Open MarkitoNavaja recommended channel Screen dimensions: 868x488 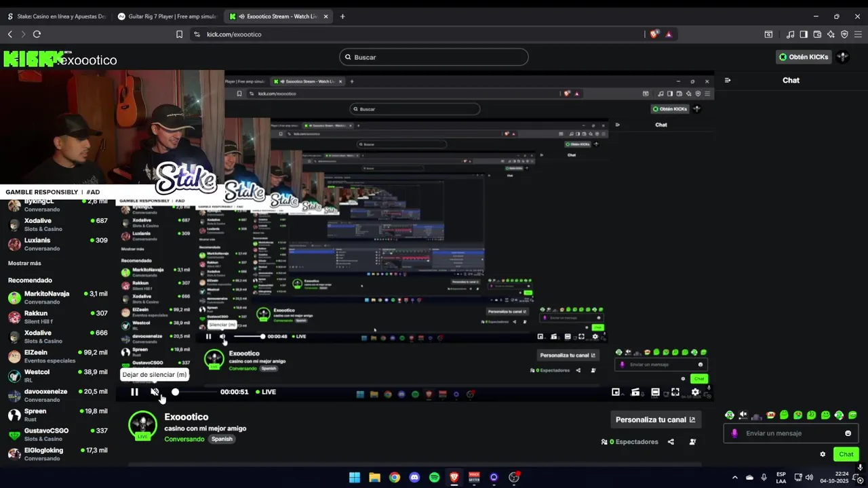point(58,298)
